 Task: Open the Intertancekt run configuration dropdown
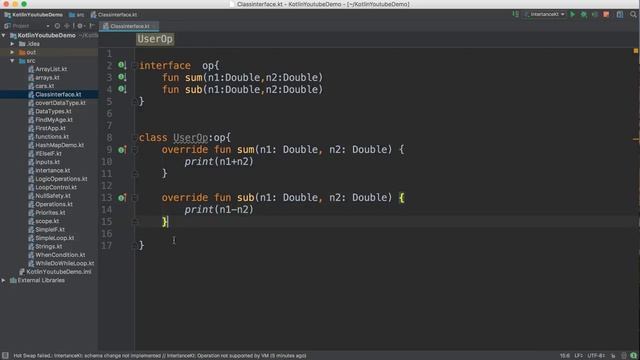(545, 14)
